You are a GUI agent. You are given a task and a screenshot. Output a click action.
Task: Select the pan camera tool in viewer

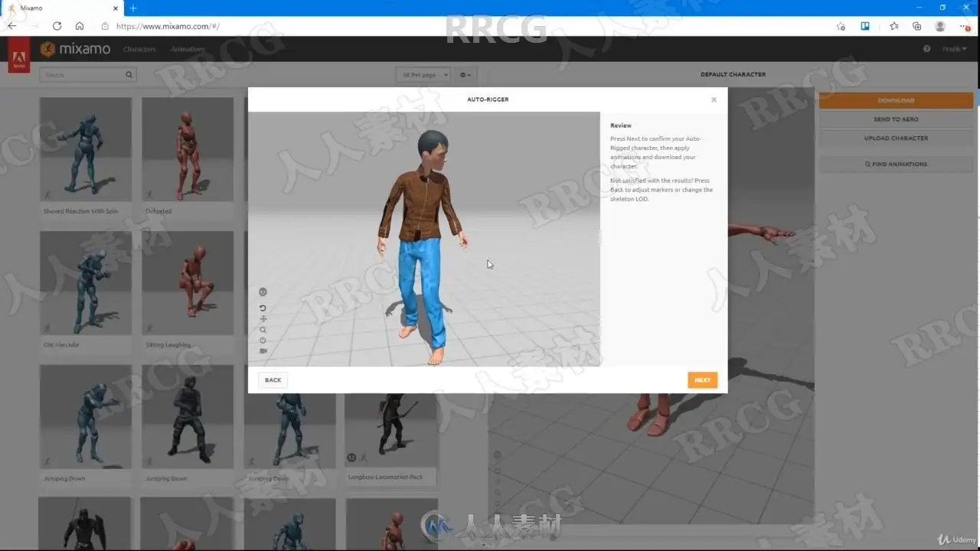[263, 318]
